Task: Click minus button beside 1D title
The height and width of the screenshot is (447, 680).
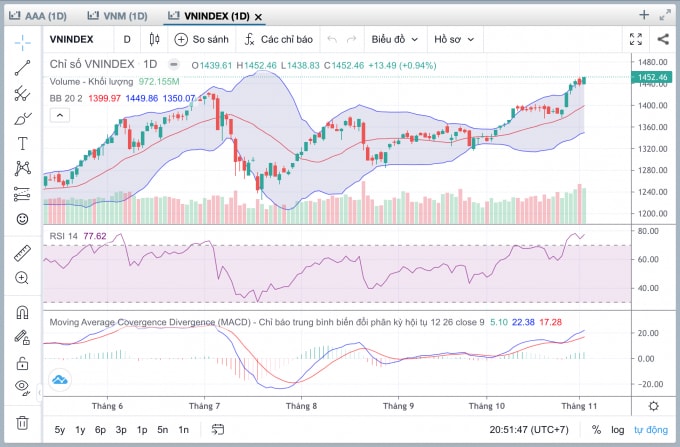Action: coord(174,65)
